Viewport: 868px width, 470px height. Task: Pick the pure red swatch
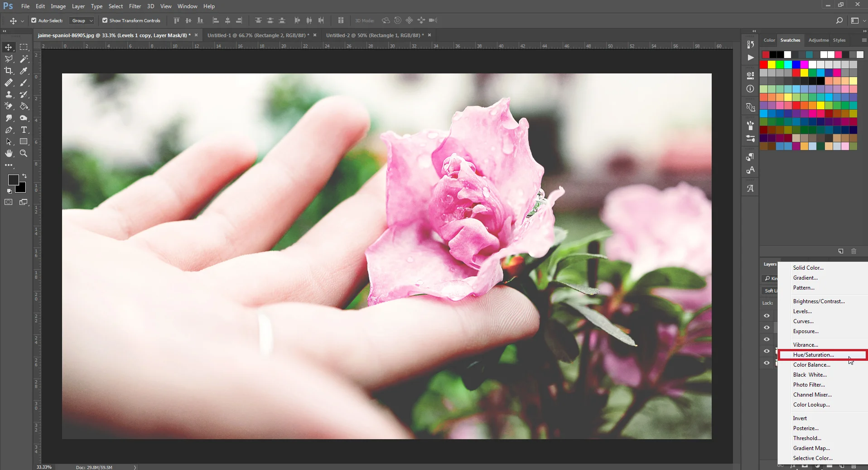click(x=764, y=65)
